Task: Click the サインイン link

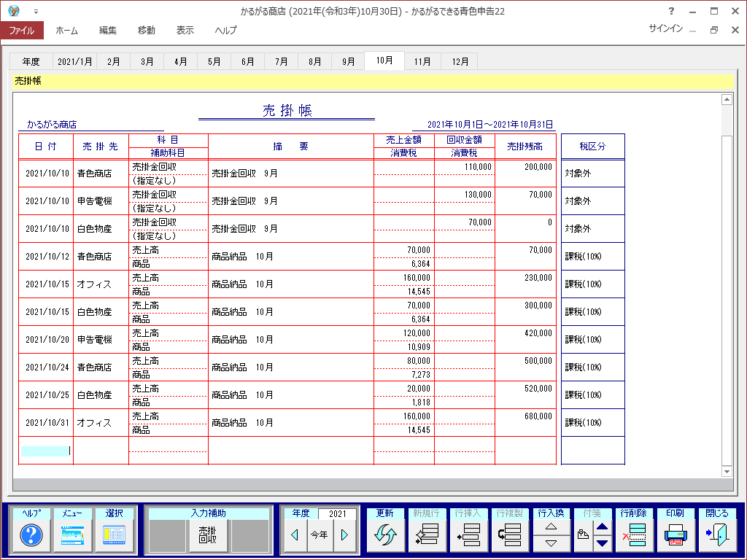Action: click(x=665, y=28)
